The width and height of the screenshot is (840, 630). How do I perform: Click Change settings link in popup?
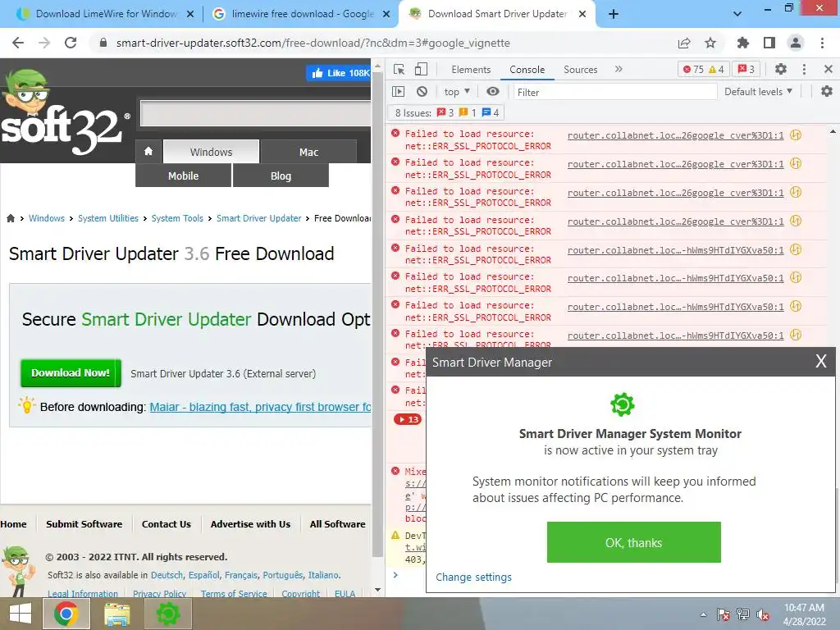click(x=473, y=577)
